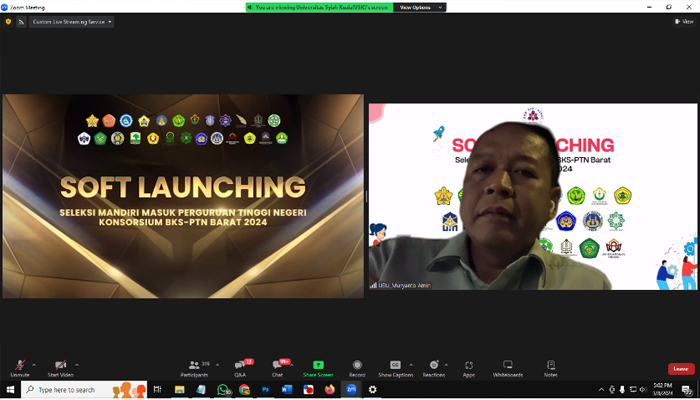Click the Type here to search box
This screenshot has width=700, height=400.
click(84, 390)
